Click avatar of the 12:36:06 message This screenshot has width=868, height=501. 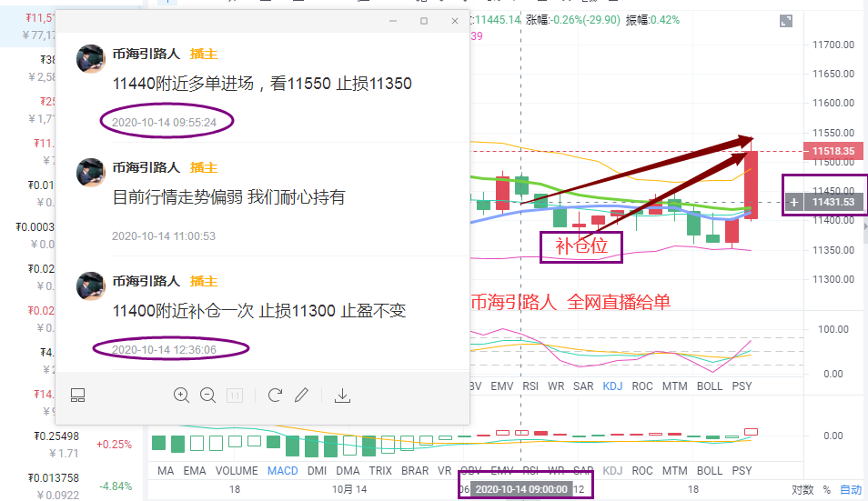[90, 286]
